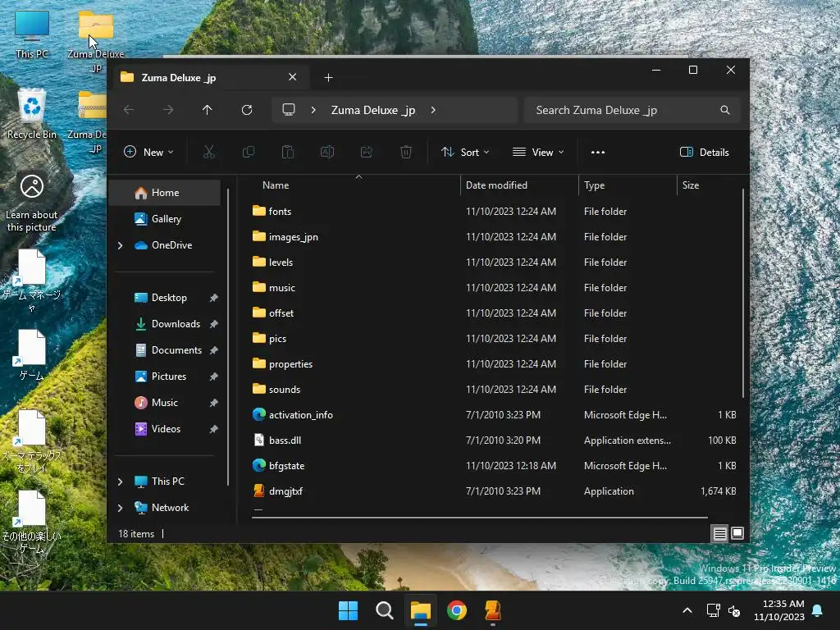Click the Delete trash icon
840x630 pixels.
click(406, 152)
